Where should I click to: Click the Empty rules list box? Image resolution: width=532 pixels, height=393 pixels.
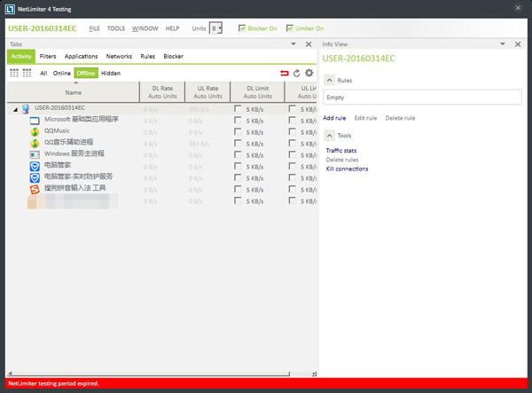(x=422, y=98)
